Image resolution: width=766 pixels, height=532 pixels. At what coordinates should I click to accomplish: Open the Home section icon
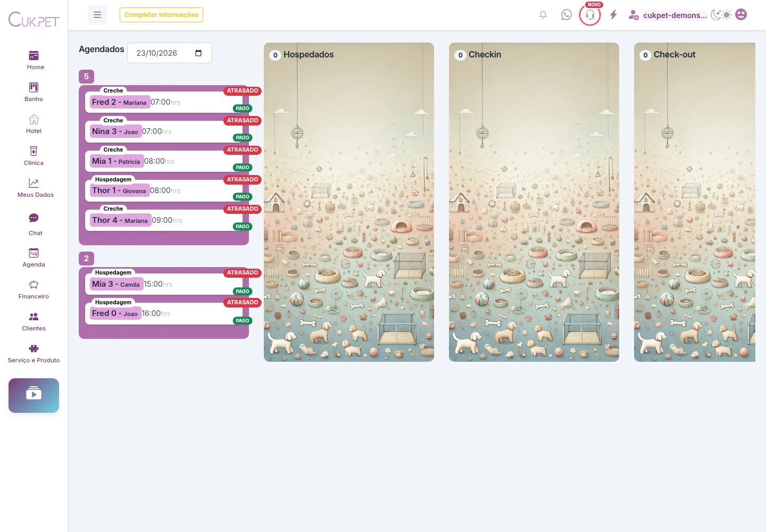tap(34, 55)
